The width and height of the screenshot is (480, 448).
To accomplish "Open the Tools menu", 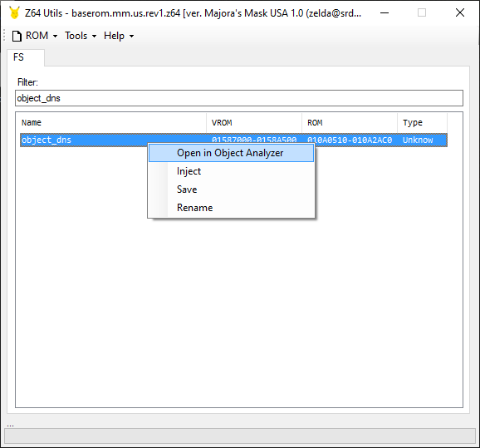I will [81, 36].
